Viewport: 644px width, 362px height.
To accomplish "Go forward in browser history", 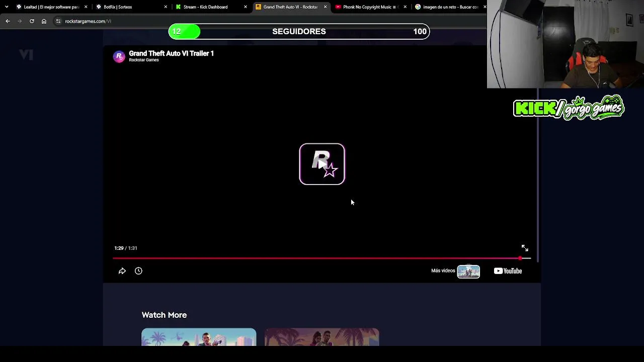I will click(x=20, y=21).
